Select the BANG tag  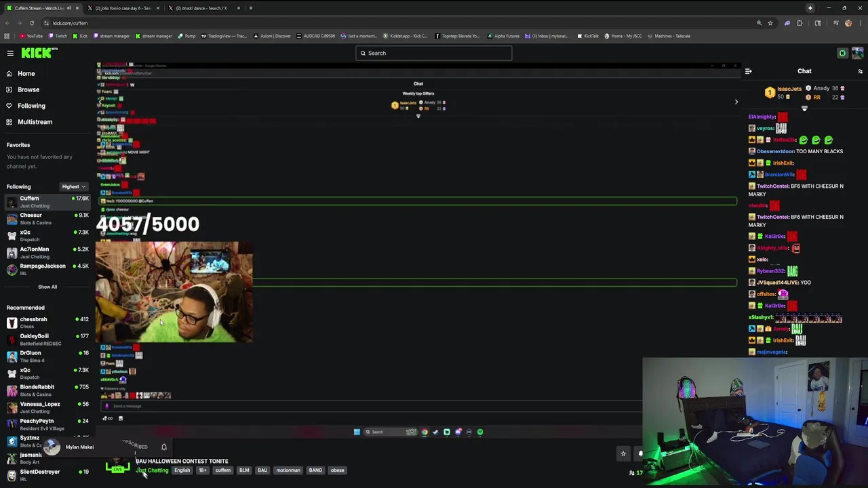coord(315,470)
